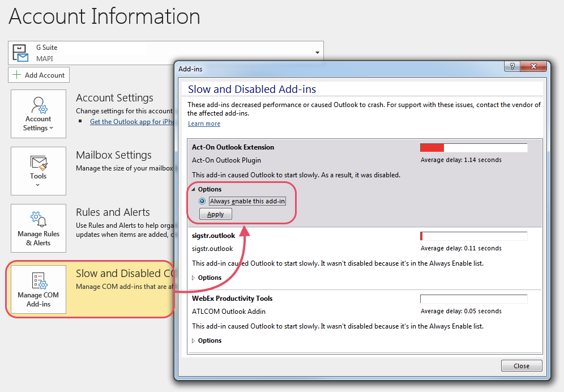Open the mailbox Tools envelope icon
Screen dimensions: 564x392
39,163
